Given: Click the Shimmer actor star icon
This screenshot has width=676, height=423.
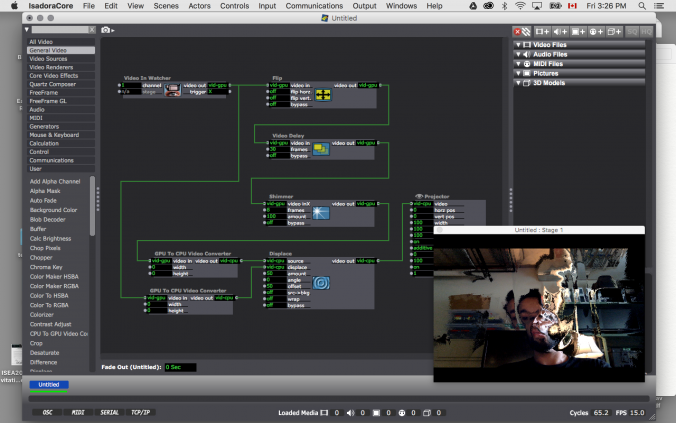Looking at the screenshot, I should pos(322,213).
